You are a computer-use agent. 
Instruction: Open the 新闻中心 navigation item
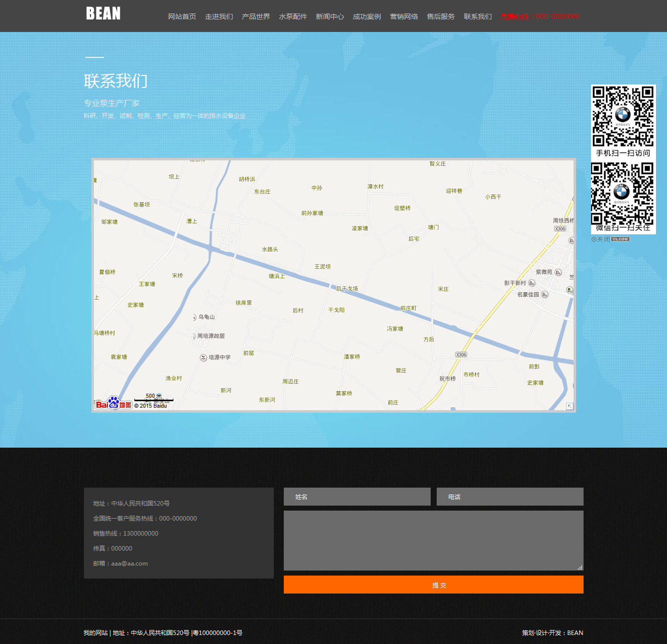[x=330, y=16]
